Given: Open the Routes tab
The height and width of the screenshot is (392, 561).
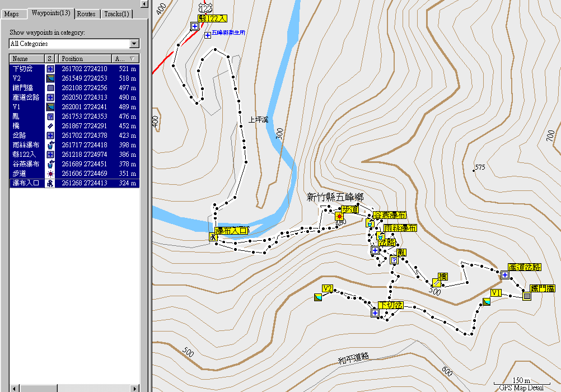Looking at the screenshot, I should tap(86, 14).
